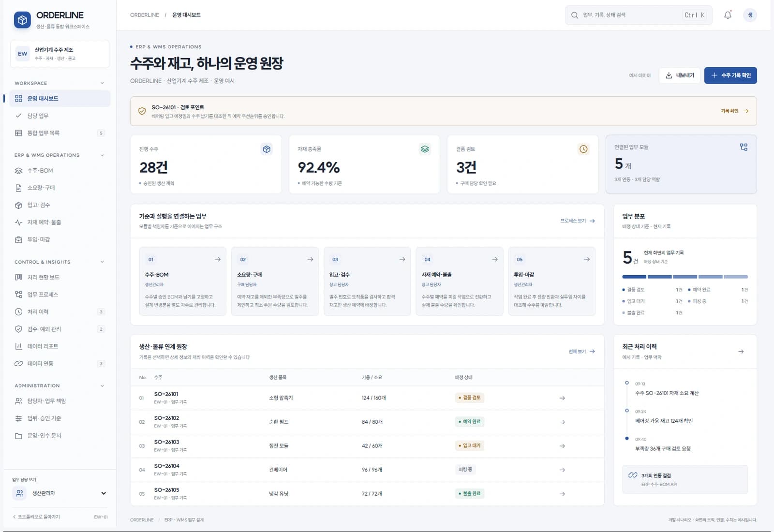This screenshot has width=774, height=532.
Task: Open arrow on 최근 처리 이력 panel
Action: pyautogui.click(x=741, y=352)
